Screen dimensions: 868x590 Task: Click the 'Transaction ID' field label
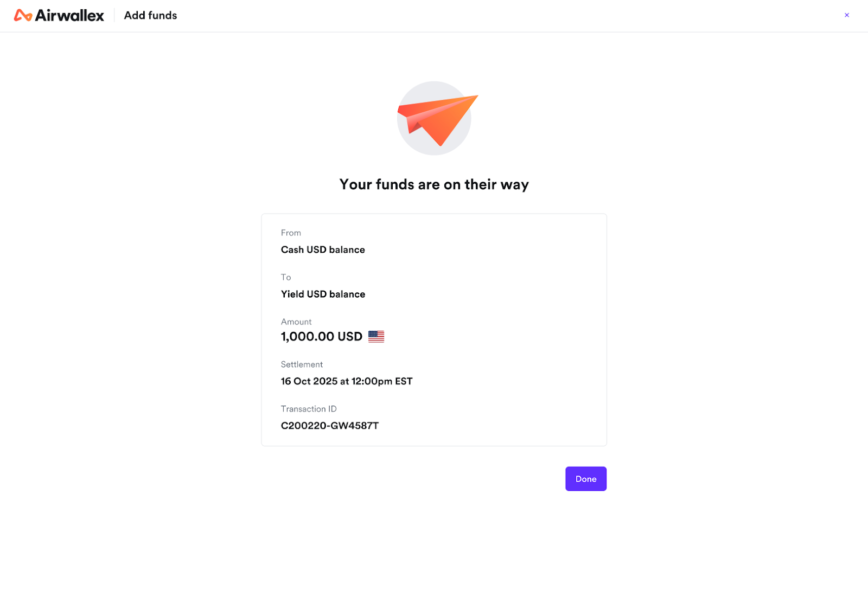click(x=309, y=409)
